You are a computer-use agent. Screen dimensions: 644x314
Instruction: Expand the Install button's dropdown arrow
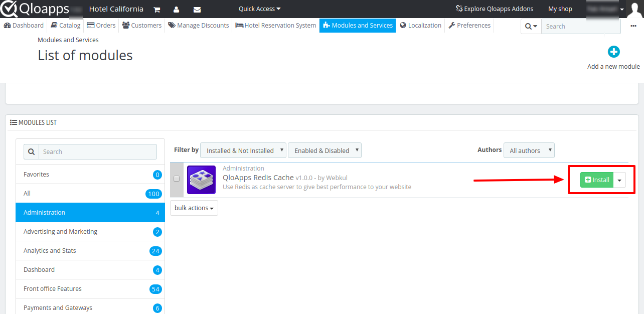click(x=619, y=179)
